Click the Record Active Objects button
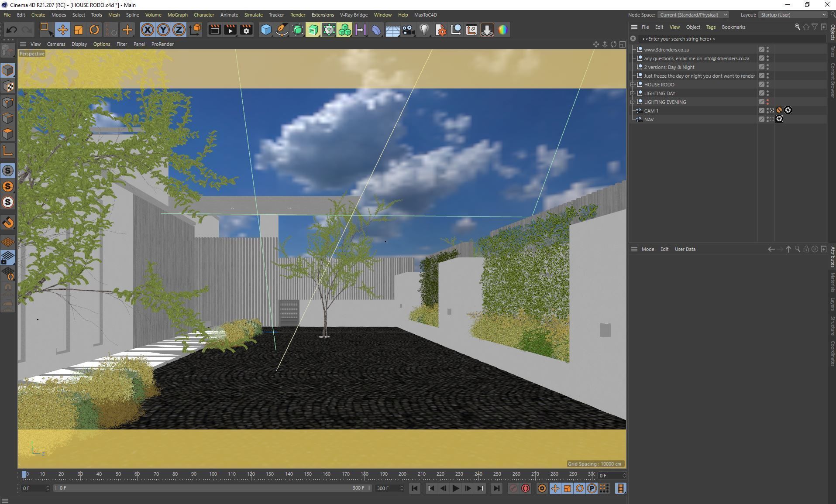Viewport: 836px width, 504px height. (513, 488)
